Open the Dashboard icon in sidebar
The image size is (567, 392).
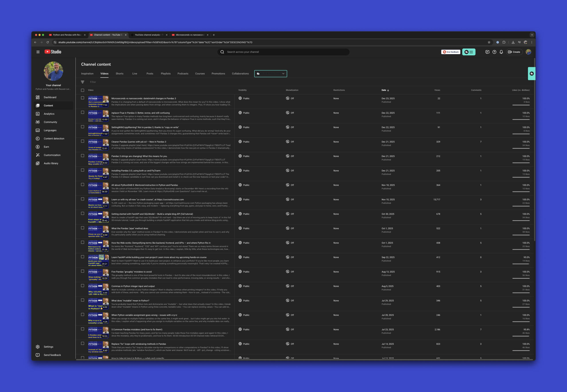pyautogui.click(x=38, y=97)
